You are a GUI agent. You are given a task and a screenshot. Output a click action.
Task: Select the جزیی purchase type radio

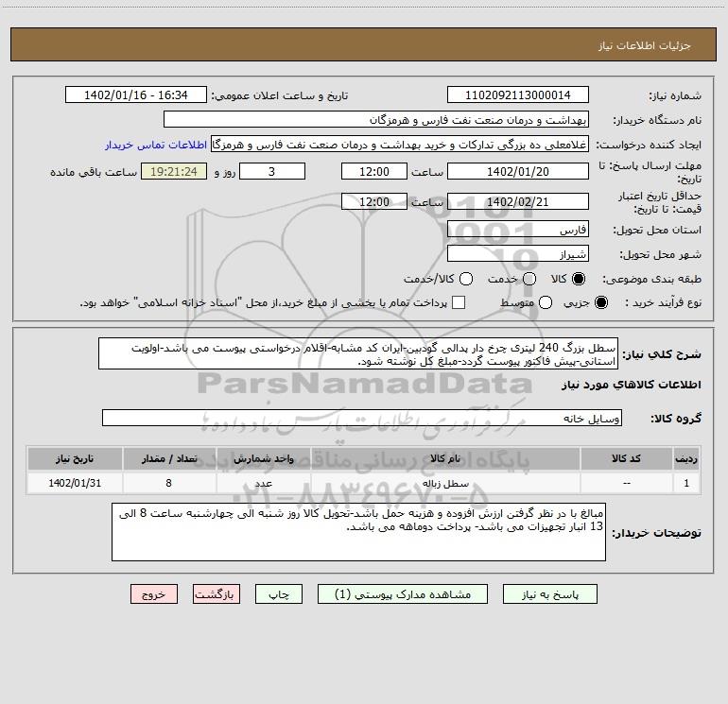pyautogui.click(x=601, y=302)
